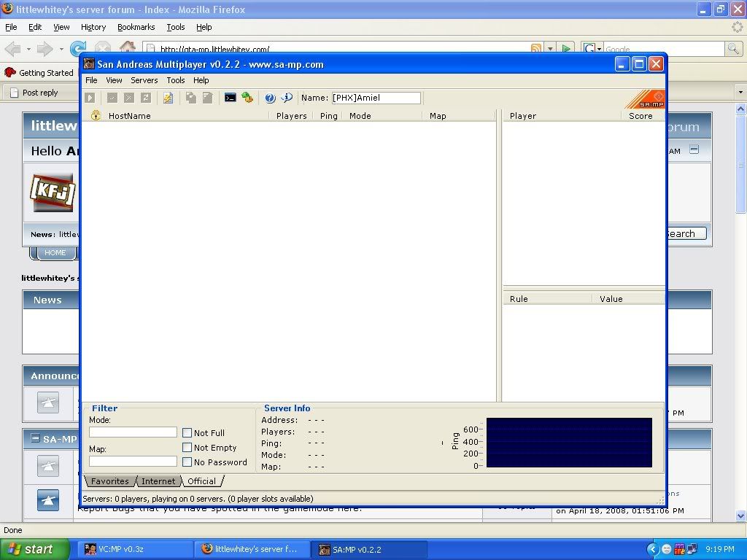Open Firefox Bookmarks menu
The image size is (747, 560).
click(x=136, y=27)
